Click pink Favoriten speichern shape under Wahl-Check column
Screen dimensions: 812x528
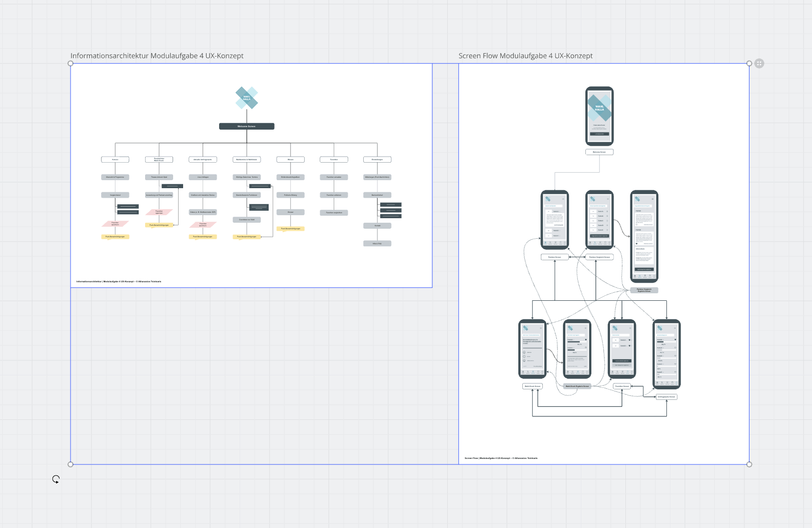coord(159,212)
